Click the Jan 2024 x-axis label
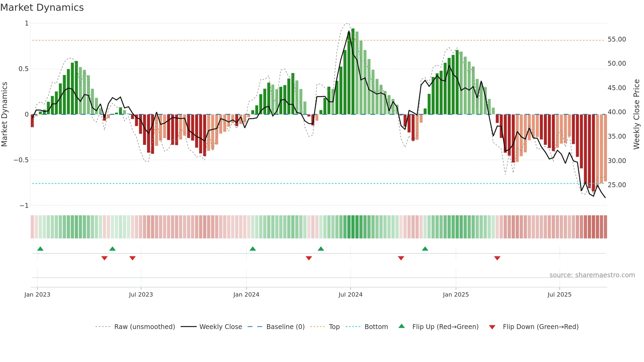The width and height of the screenshot is (644, 362). [246, 294]
